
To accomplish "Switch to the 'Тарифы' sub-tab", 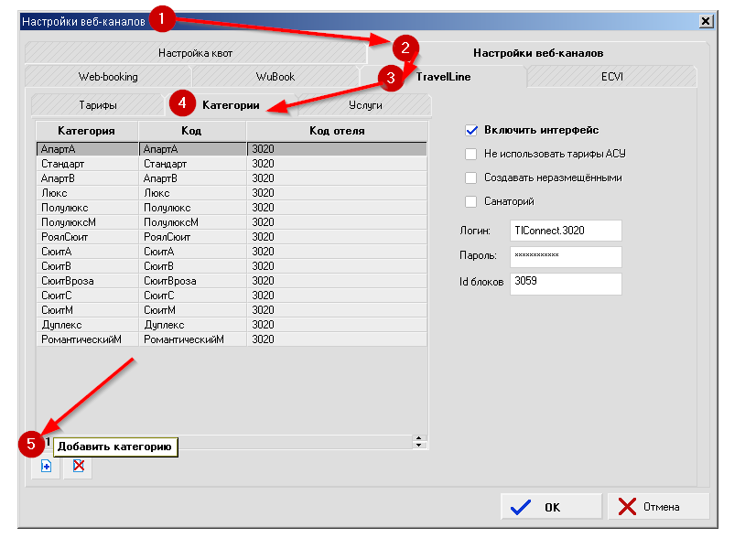I will (97, 105).
